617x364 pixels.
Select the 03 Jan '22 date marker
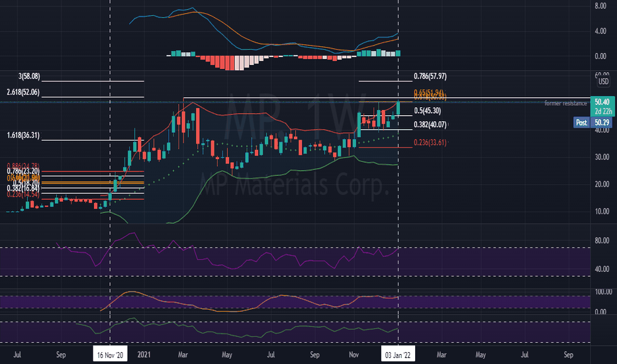tap(398, 355)
